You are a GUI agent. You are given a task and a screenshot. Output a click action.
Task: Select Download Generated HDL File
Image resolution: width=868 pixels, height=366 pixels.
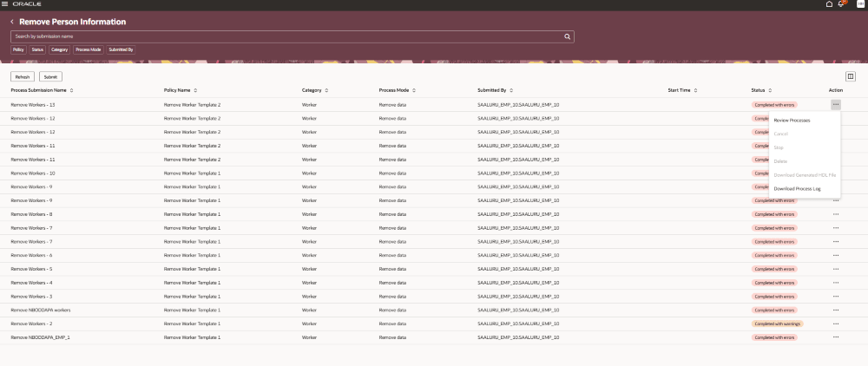click(x=805, y=174)
